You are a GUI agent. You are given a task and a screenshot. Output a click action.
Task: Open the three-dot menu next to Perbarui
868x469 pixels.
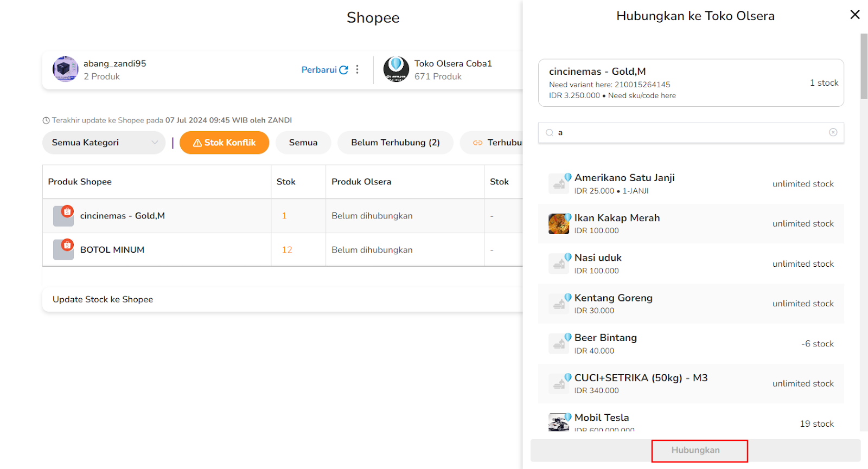coord(357,69)
